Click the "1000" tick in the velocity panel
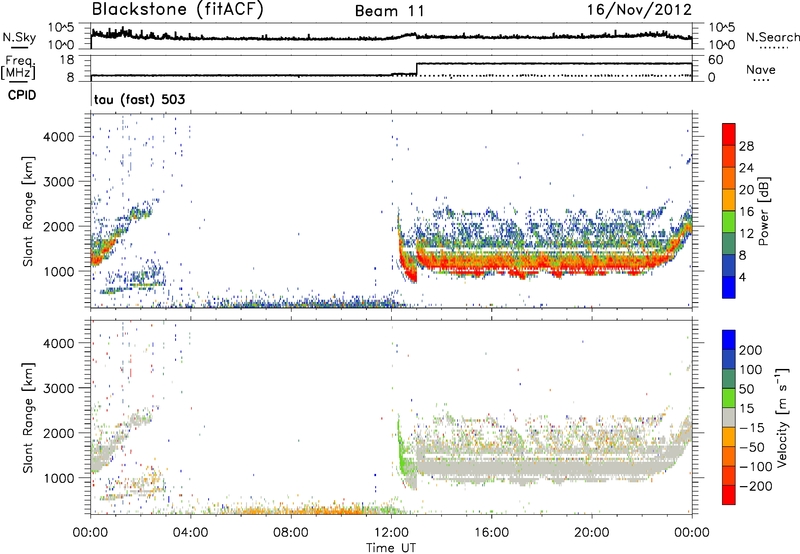Screen dimensions: 800x554 point(59,478)
